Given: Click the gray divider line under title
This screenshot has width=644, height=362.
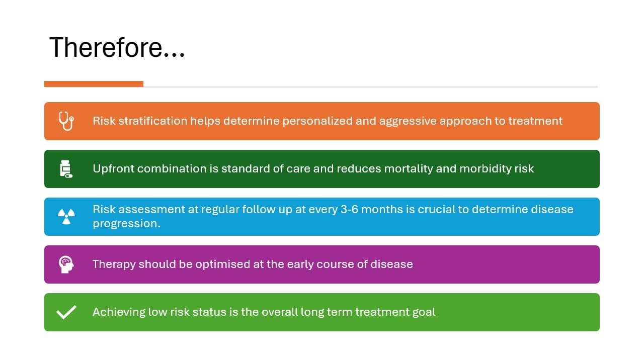Looking at the screenshot, I should point(370,87).
